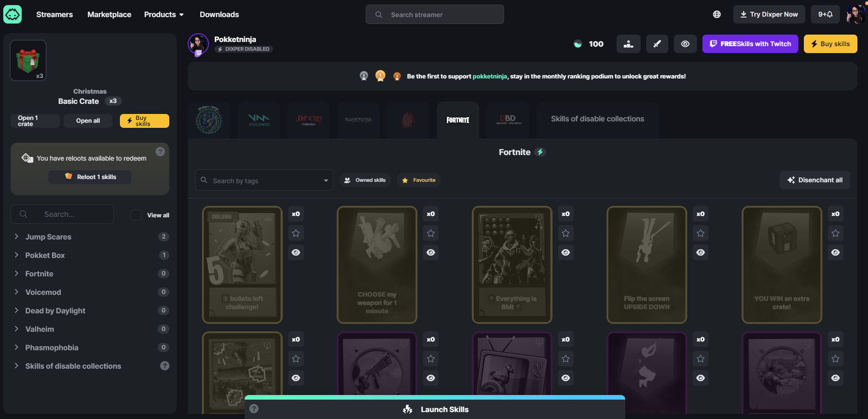Image resolution: width=868 pixels, height=419 pixels.
Task: Expand the Valheim collection
Action: (90, 329)
